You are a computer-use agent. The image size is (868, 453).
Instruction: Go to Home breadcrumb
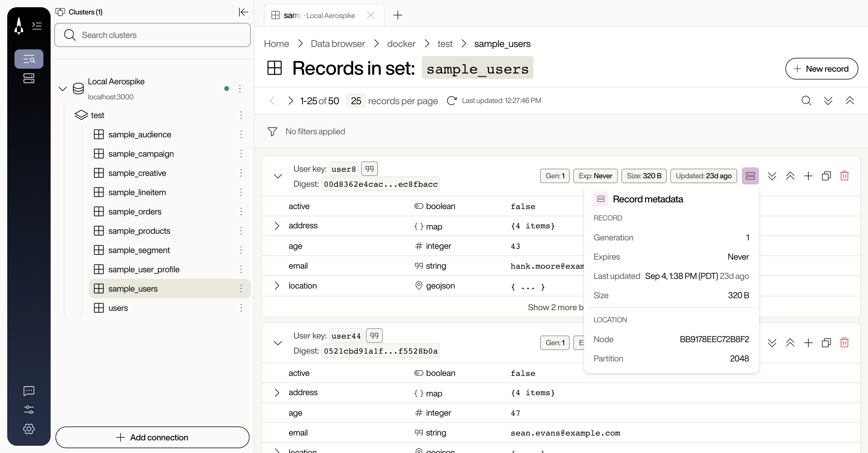coord(276,44)
